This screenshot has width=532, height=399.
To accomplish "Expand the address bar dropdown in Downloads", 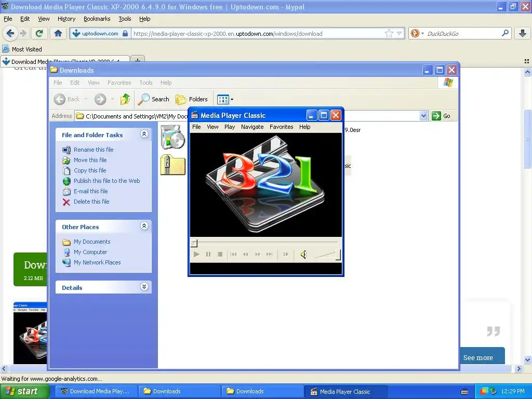I will pos(423,116).
